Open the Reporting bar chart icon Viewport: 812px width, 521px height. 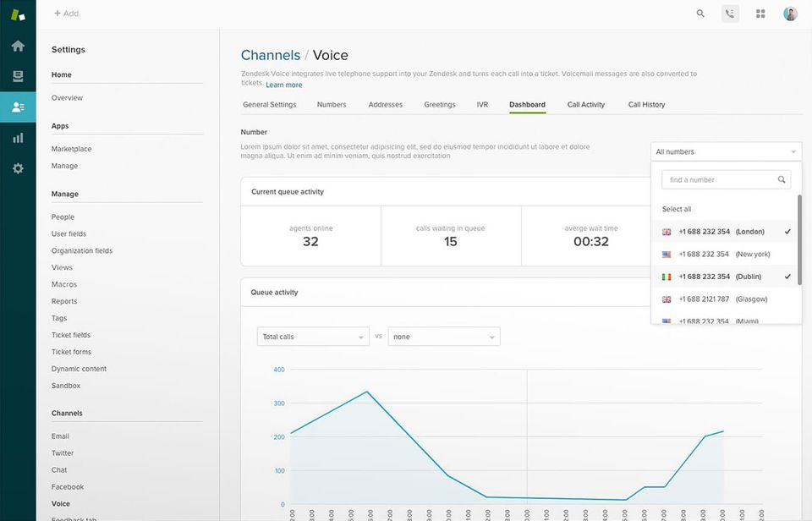coord(18,138)
